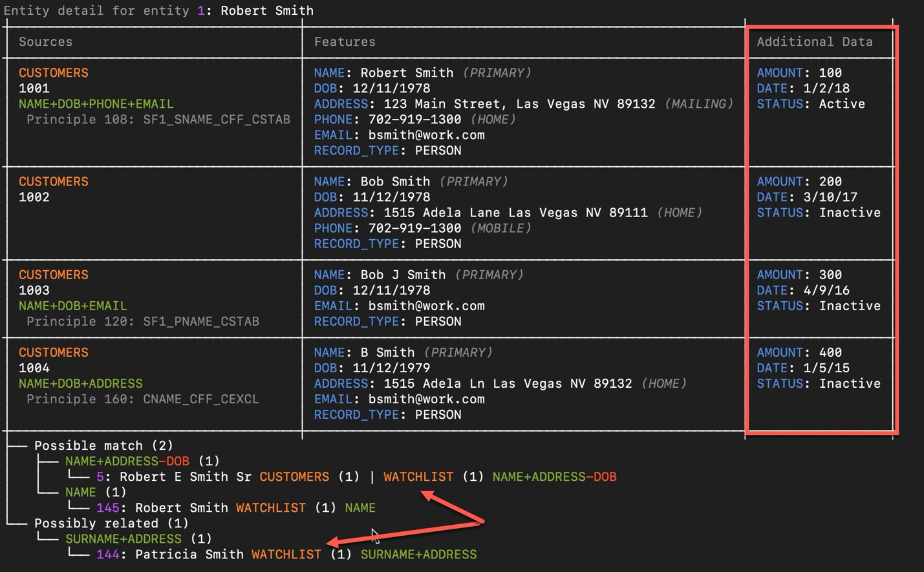Select the Additional Data column header
924x572 pixels.
pyautogui.click(x=815, y=41)
